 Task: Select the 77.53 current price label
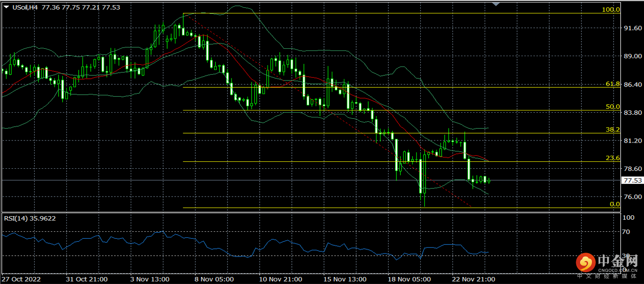632,180
